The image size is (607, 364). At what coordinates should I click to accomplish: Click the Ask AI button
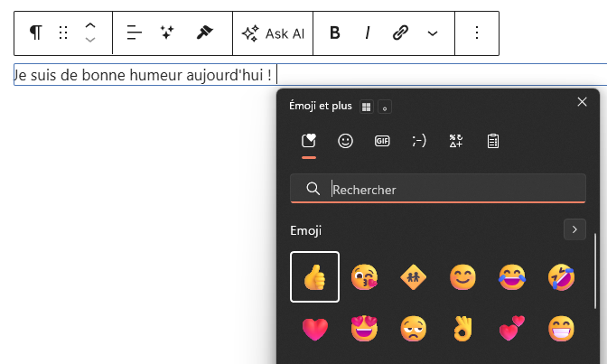pos(274,33)
